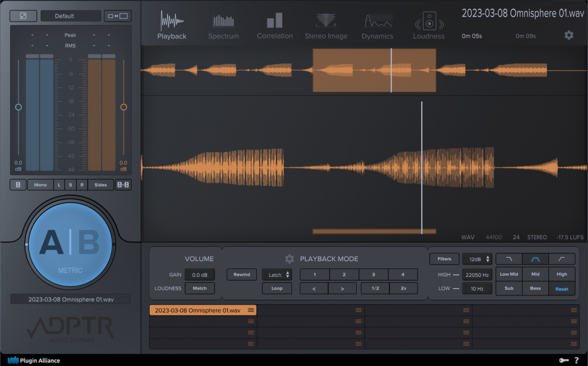Switch to the Correlation view
The height and width of the screenshot is (366, 588).
coord(275,26)
